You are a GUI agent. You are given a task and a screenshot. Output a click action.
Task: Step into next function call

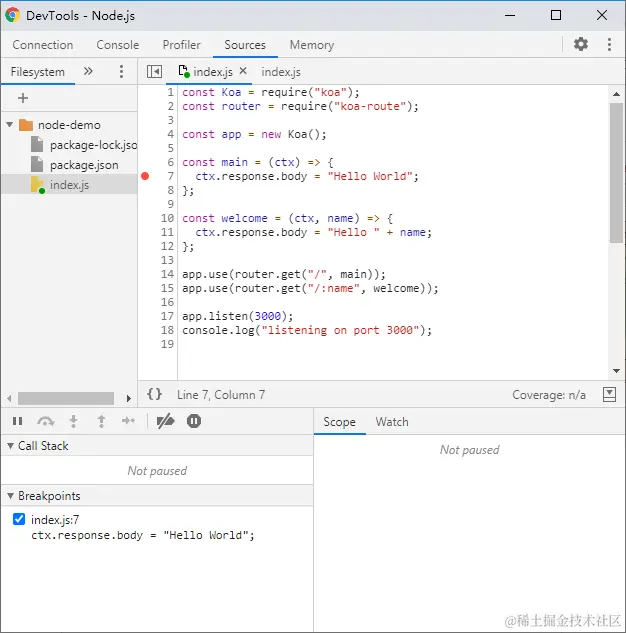[x=73, y=421]
